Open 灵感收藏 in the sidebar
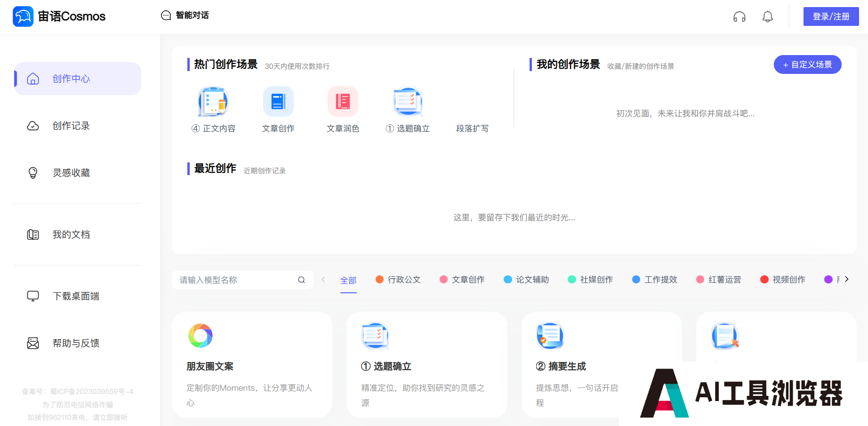The image size is (868, 426). (71, 173)
